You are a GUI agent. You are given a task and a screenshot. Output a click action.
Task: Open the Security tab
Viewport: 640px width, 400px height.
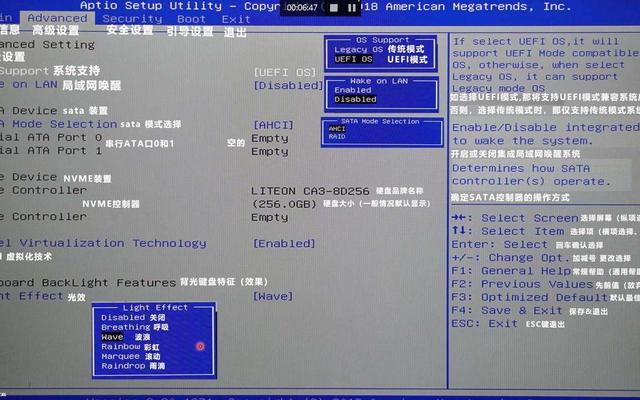click(132, 19)
